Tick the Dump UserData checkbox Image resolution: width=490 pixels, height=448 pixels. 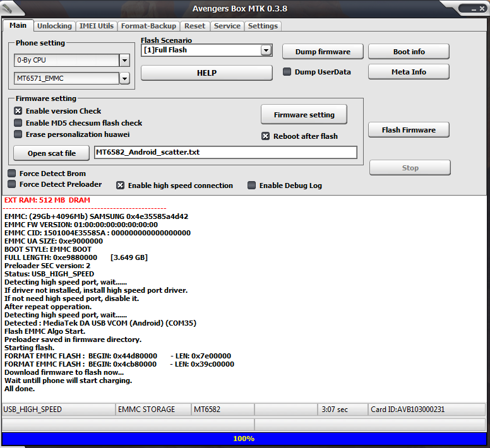click(x=287, y=72)
